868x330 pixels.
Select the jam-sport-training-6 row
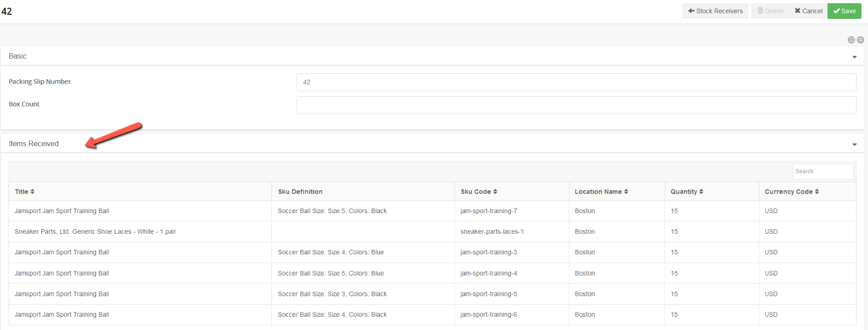click(x=433, y=315)
